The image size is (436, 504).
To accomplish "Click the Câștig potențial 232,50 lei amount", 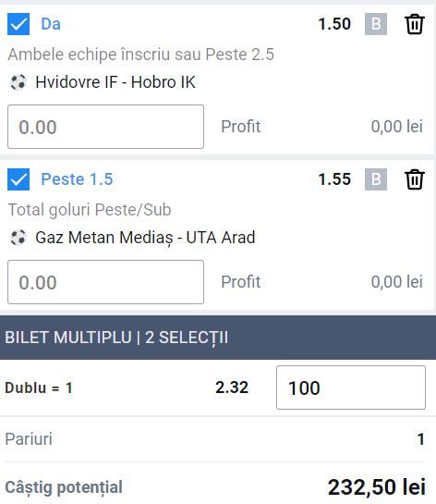I will [377, 487].
